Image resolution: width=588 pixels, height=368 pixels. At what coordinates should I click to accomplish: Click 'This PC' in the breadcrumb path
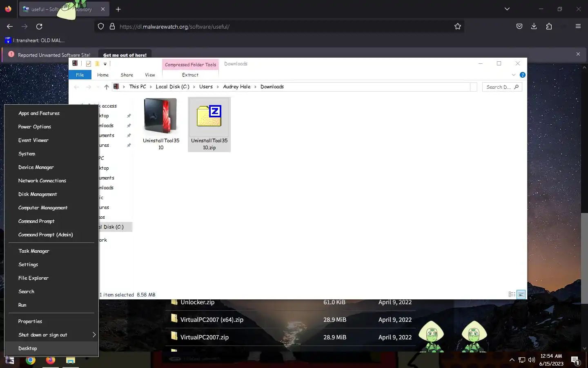[138, 87]
